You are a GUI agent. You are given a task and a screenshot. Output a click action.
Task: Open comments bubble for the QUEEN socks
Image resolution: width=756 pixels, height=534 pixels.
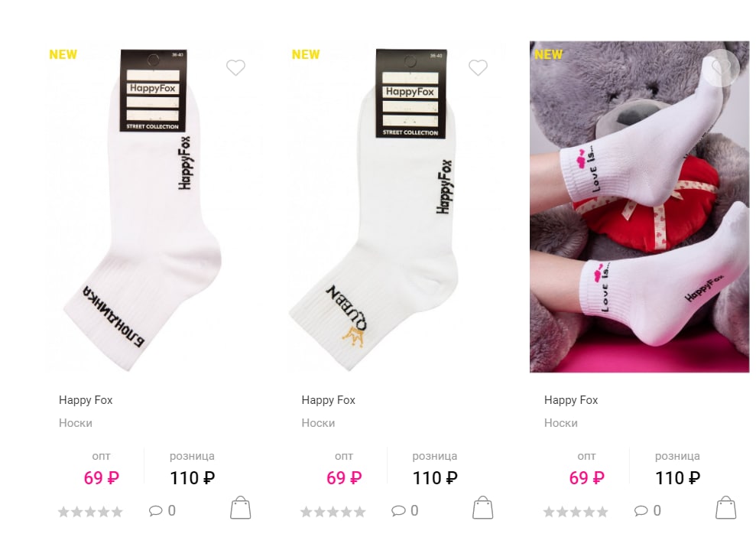tap(404, 510)
